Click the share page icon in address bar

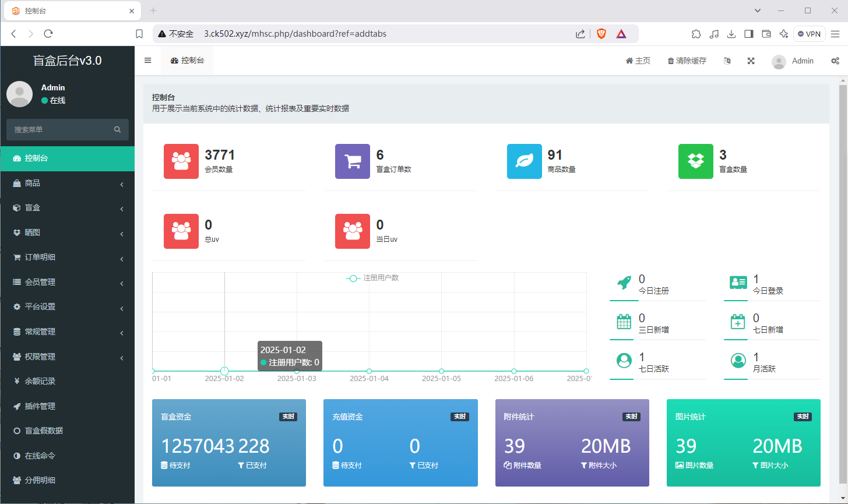[x=580, y=34]
